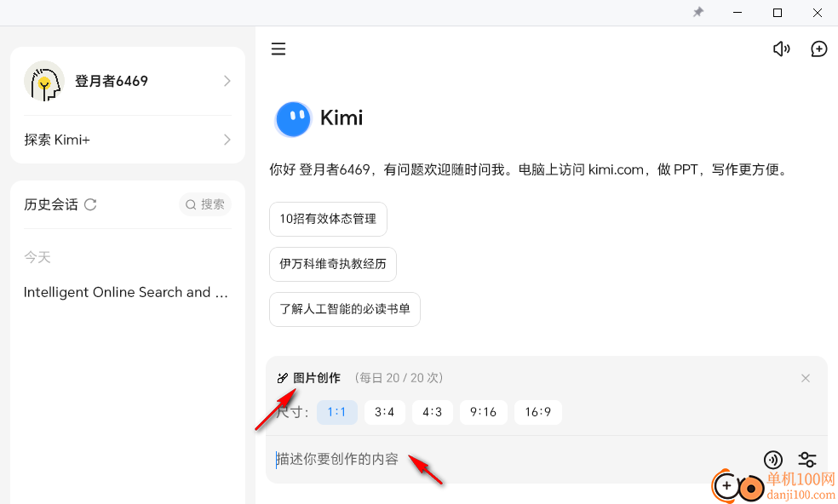Start a new chat with the plus bubble icon
The height and width of the screenshot is (504, 838).
818,49
